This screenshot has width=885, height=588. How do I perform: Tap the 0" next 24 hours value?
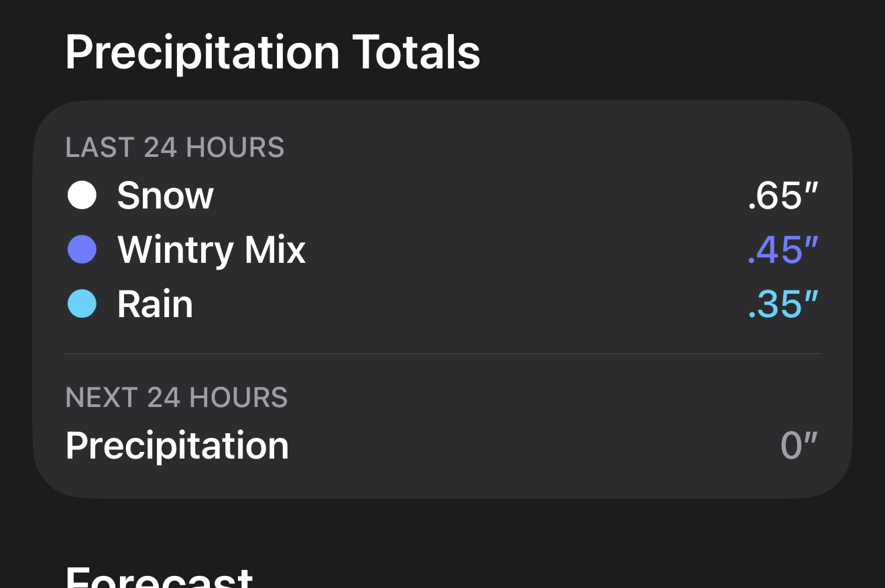coord(800,446)
